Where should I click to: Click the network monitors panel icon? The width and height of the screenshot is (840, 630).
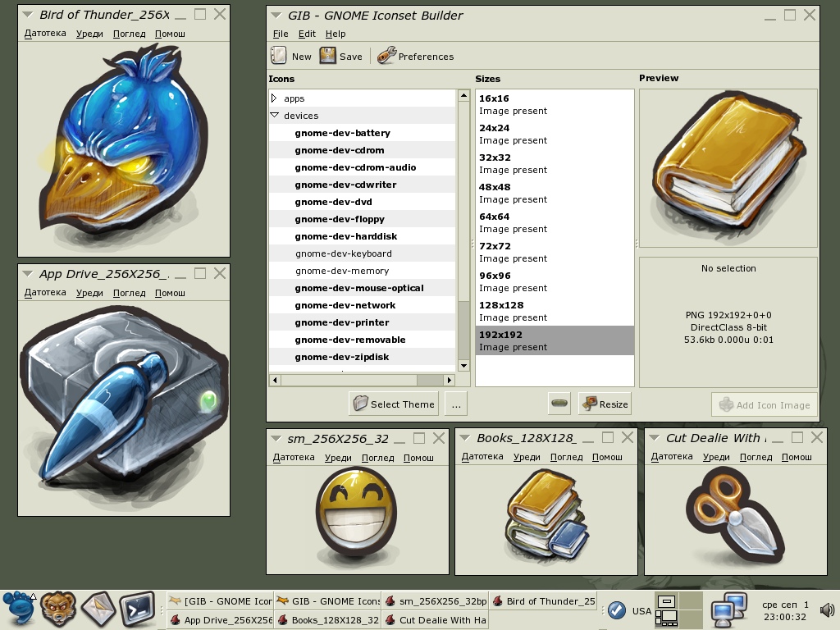coord(729,609)
